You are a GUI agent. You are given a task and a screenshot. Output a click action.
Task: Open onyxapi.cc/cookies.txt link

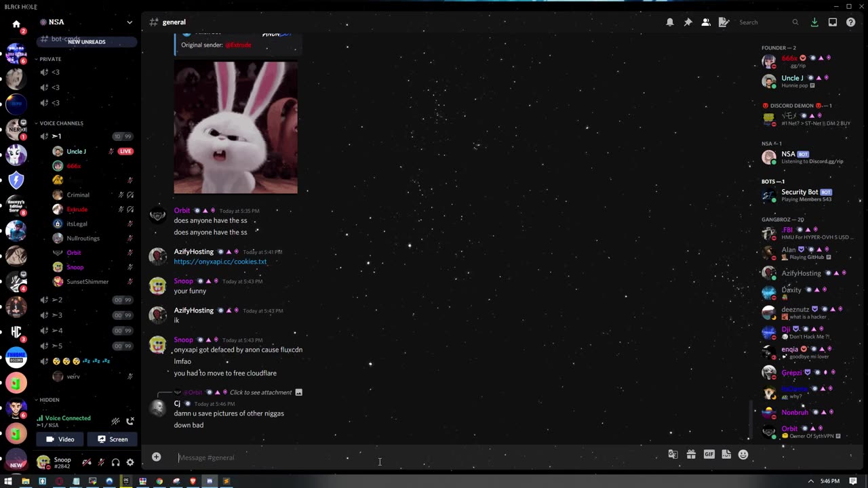click(220, 262)
